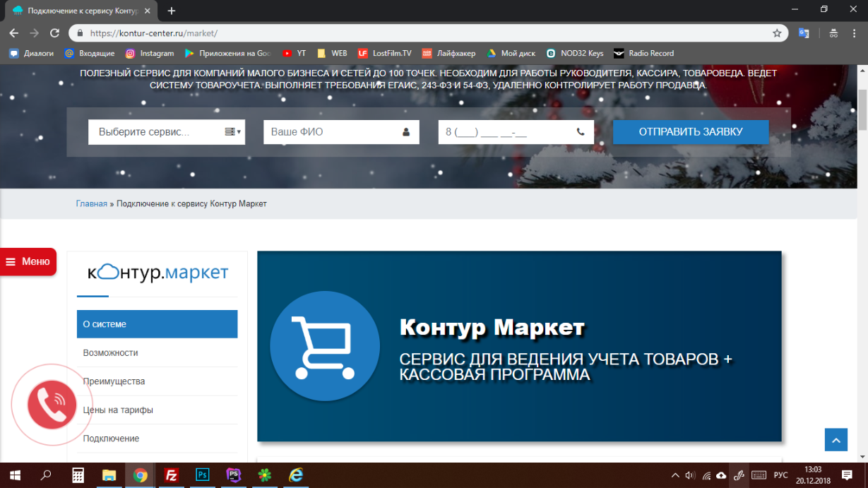Open the Windows Action Center notifications
This screenshot has height=488, width=868.
tap(847, 475)
